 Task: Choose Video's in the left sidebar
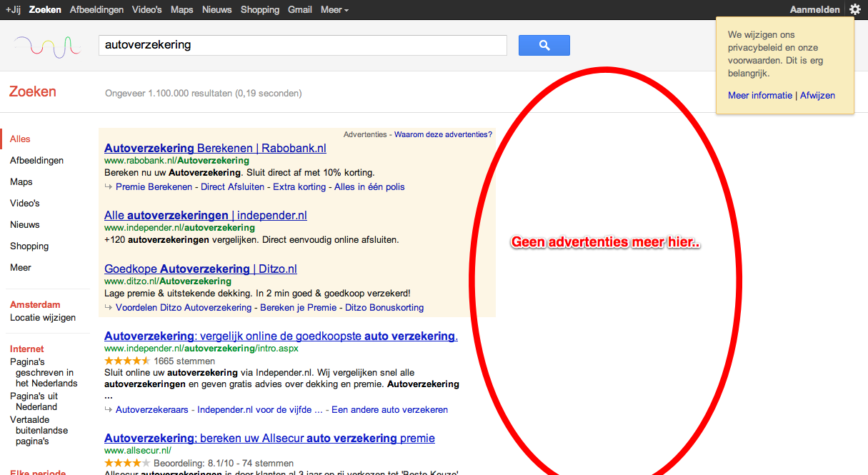pyautogui.click(x=25, y=204)
